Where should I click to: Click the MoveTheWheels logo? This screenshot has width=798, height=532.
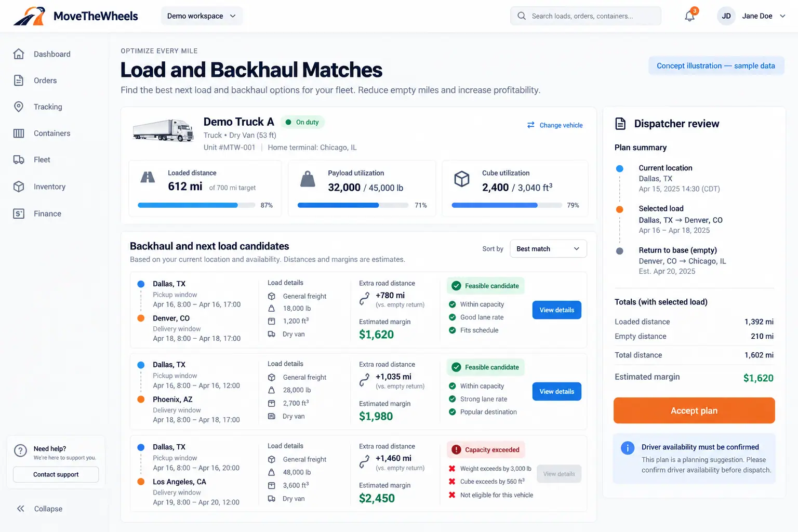[x=75, y=16]
